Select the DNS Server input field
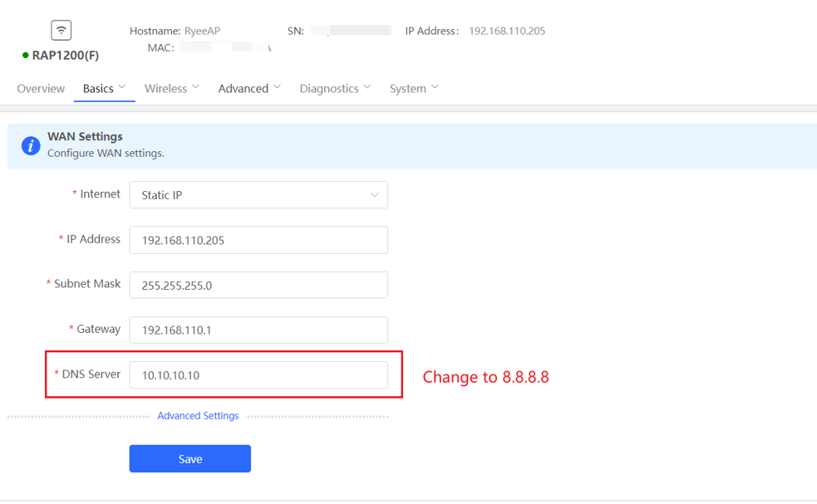817x504 pixels. (258, 374)
